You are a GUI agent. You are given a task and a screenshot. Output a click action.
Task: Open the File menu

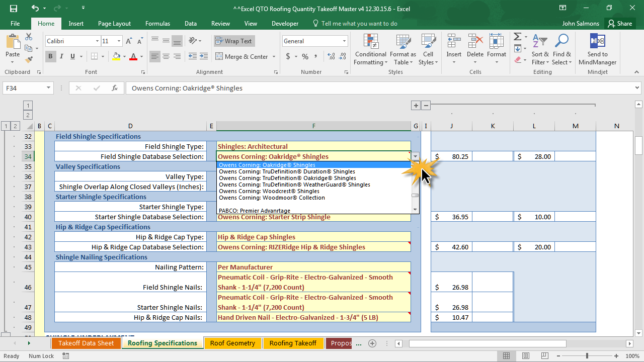(15, 24)
